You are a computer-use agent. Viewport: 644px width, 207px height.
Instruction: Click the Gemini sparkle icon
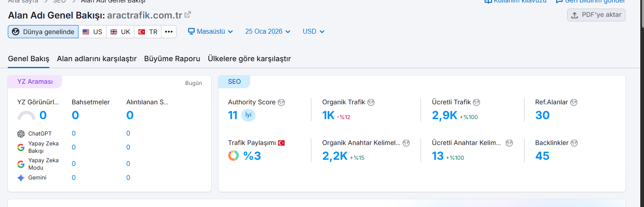pos(21,178)
